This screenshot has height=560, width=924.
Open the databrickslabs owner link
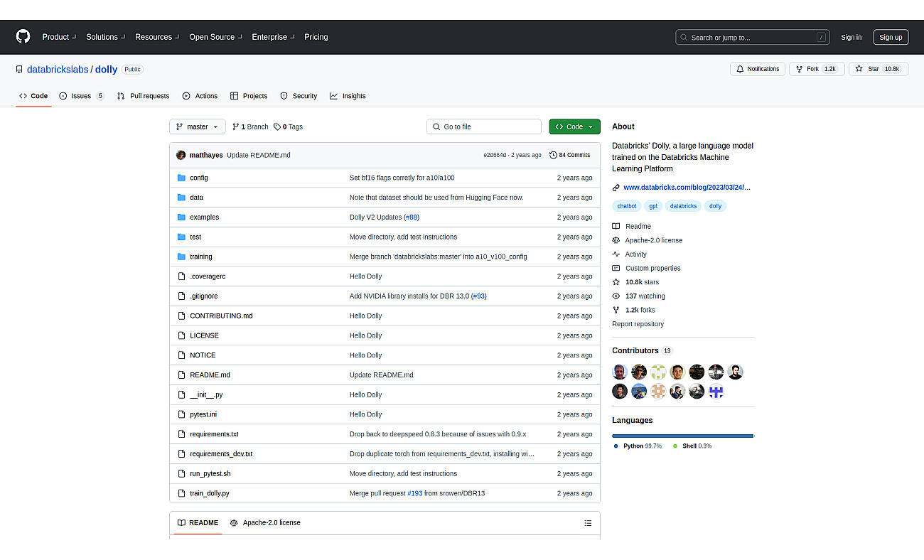coord(58,70)
